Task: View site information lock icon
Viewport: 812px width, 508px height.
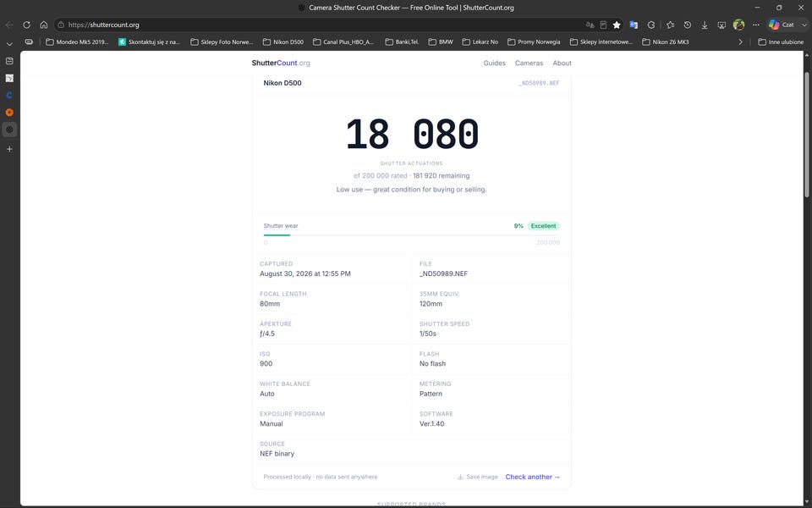Action: [61, 25]
